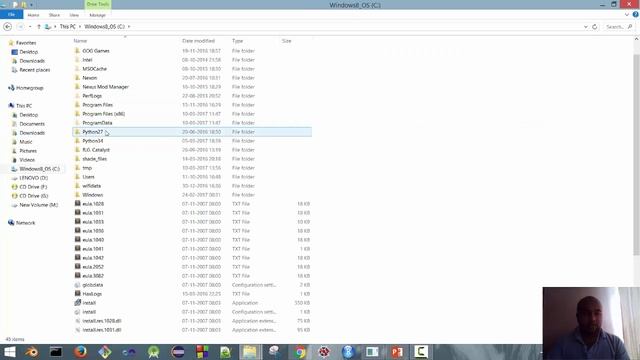The width and height of the screenshot is (640, 360).
Task: Select the Nexus Mod Manager folder icon
Action: click(77, 87)
